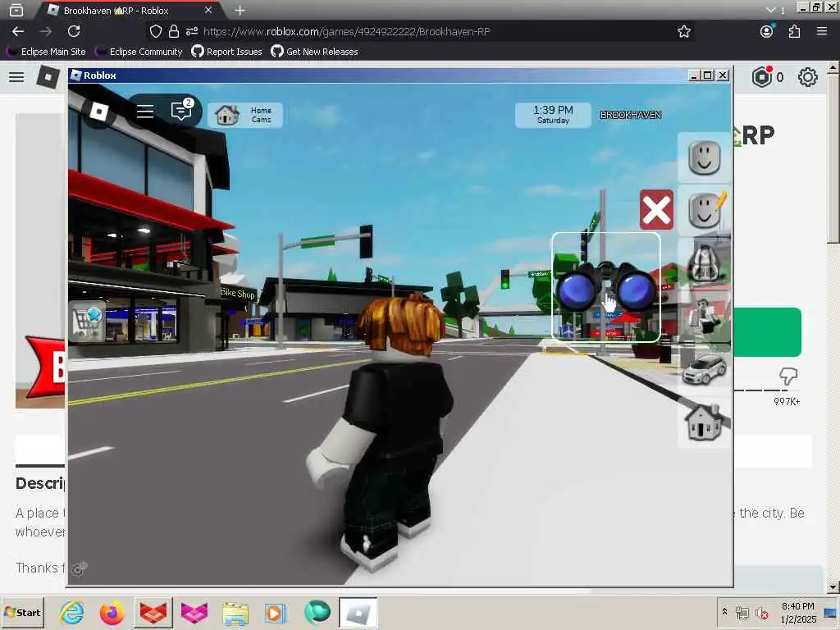Open the file explorer folder taskbar icon
840x630 pixels.
pos(235,614)
